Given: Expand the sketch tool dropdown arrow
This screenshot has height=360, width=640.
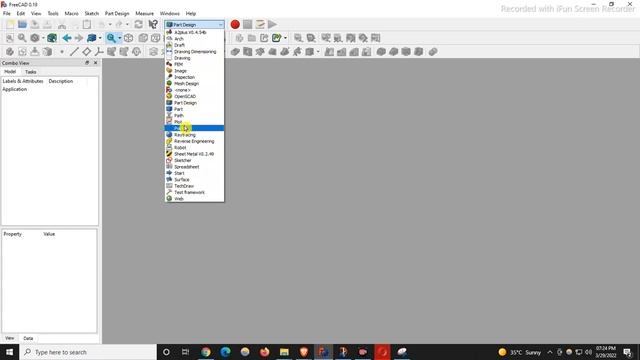Looking at the screenshot, I should pos(285,38).
